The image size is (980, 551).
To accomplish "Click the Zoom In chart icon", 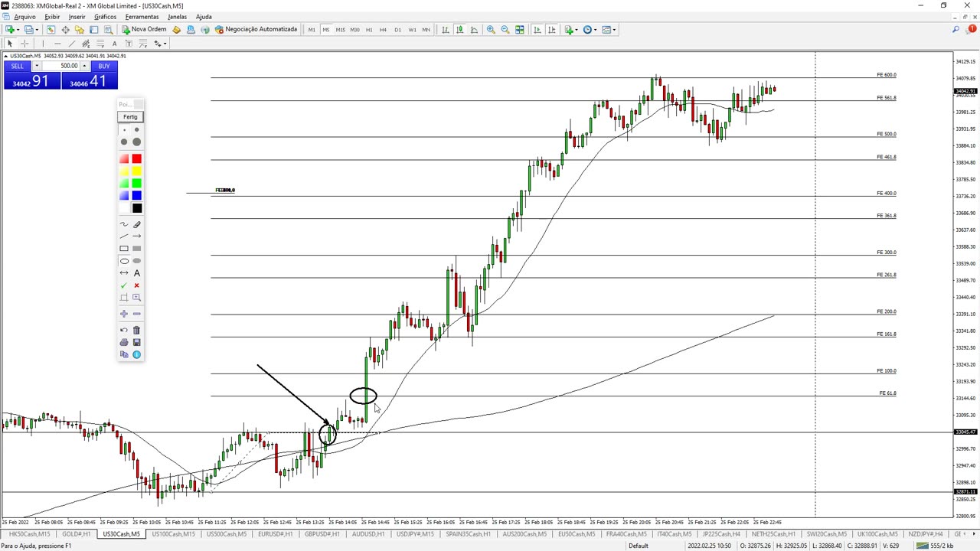I will coord(491,30).
